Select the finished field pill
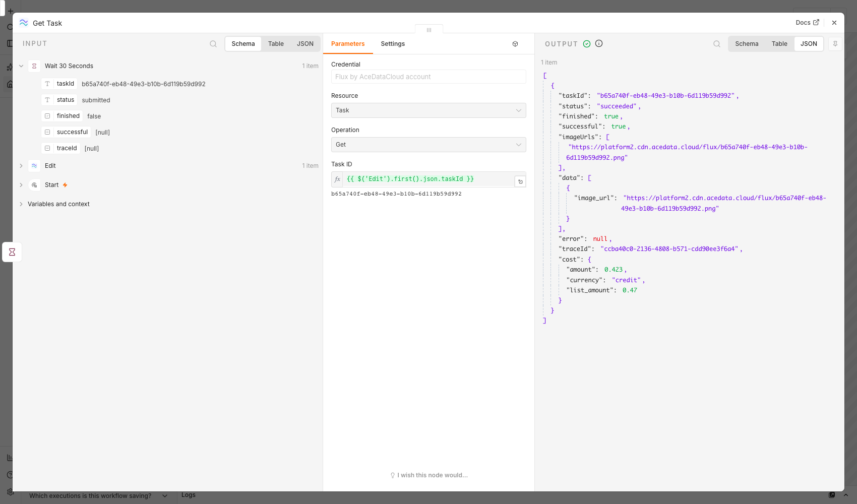The width and height of the screenshot is (857, 504). (62, 116)
